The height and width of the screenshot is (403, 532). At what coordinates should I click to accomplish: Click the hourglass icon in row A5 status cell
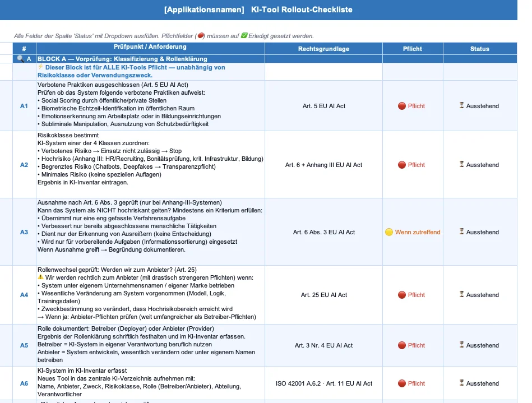coord(461,345)
